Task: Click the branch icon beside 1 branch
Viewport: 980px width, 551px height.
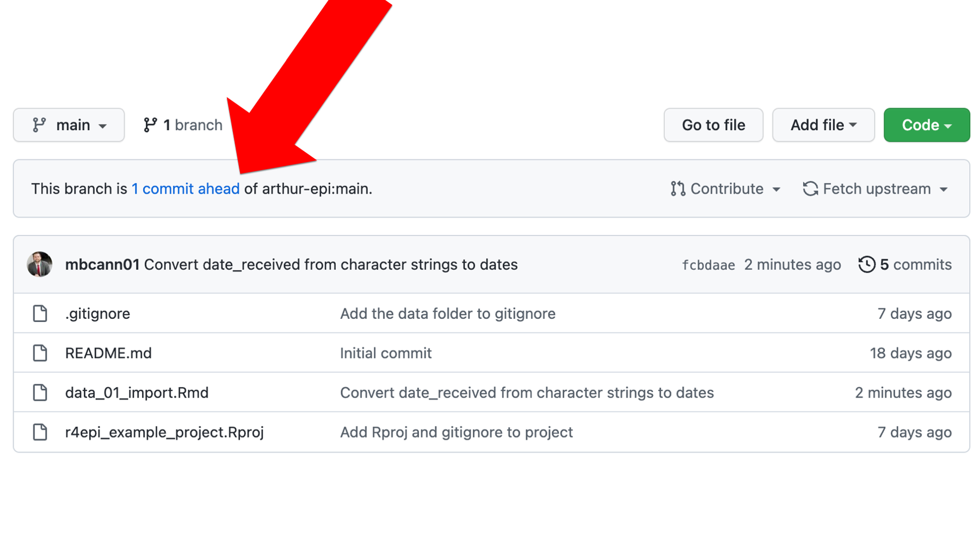Action: (150, 125)
